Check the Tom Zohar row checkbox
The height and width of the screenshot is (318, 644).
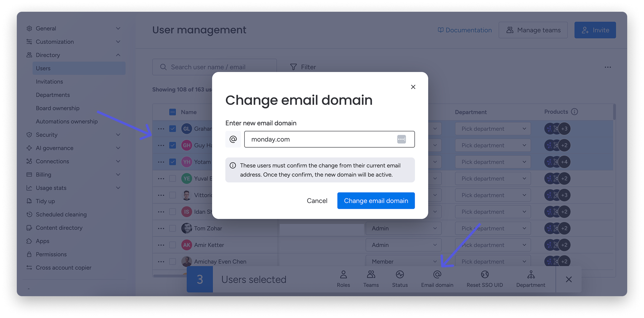[x=173, y=228]
